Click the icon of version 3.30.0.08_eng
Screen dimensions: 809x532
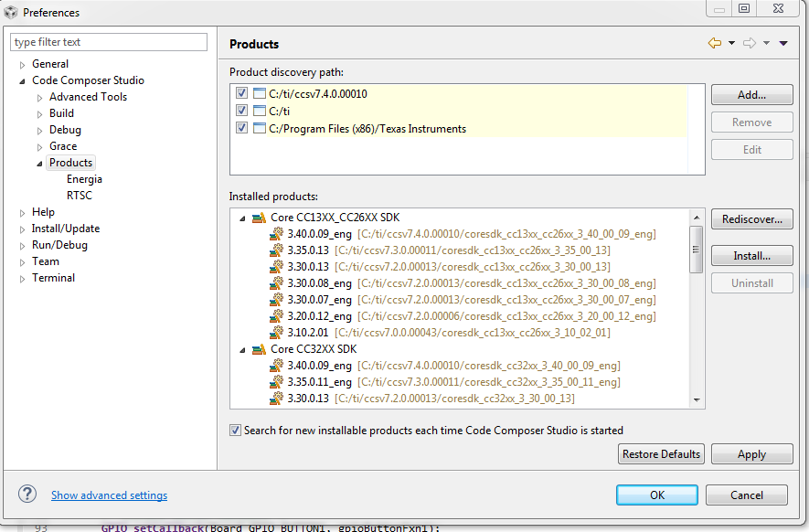click(x=277, y=283)
